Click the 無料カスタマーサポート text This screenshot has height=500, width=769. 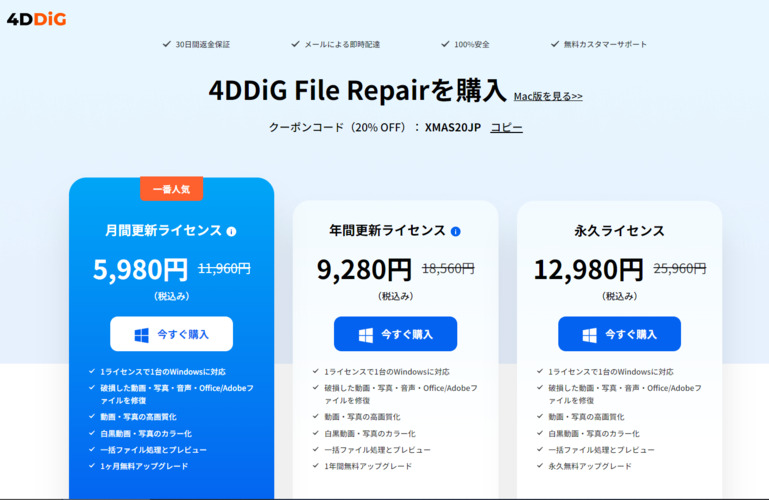pyautogui.click(x=605, y=45)
